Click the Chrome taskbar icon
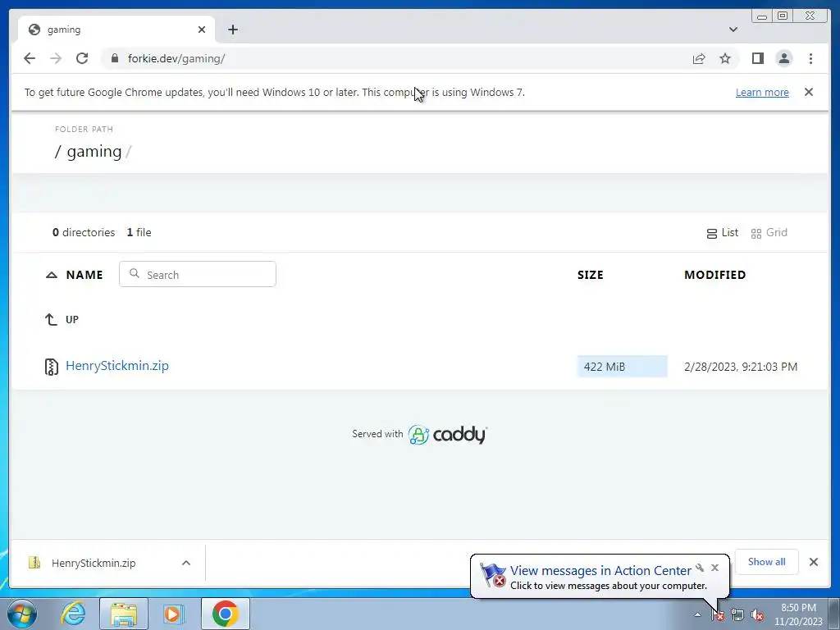Viewport: 840px width, 630px height. [x=226, y=614]
